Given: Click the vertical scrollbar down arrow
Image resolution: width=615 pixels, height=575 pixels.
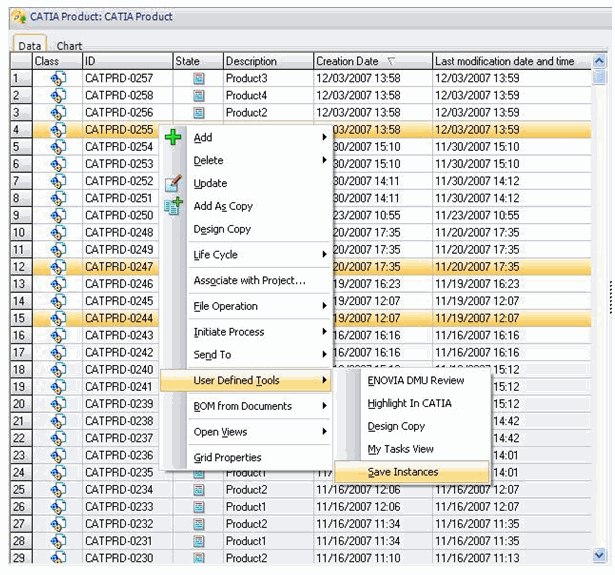Looking at the screenshot, I should pos(599,555).
